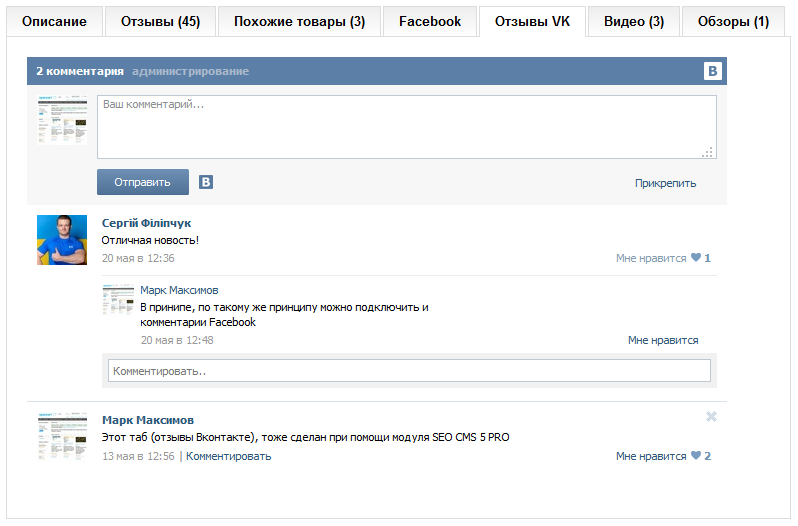Click the VK icon beside the Отправить button
798x526 pixels.
tap(206, 182)
